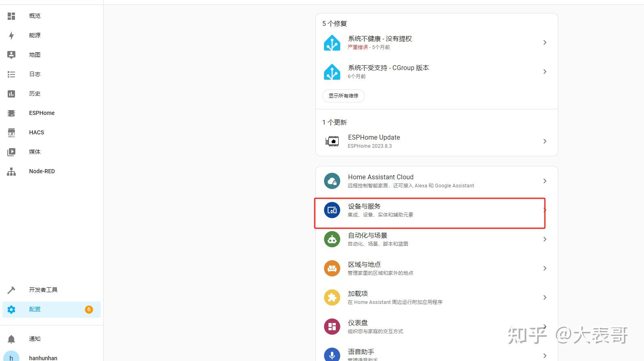Expand the CGroup 版本 repair row chevron
The width and height of the screenshot is (644, 361).
pos(545,72)
